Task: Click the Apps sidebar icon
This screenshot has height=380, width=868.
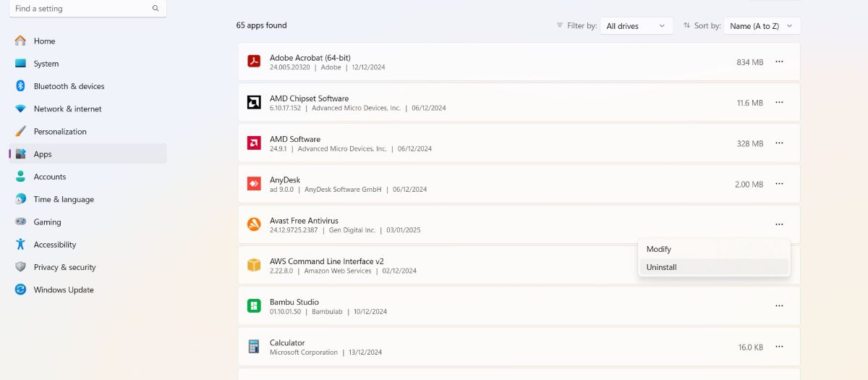Action: coord(20,154)
